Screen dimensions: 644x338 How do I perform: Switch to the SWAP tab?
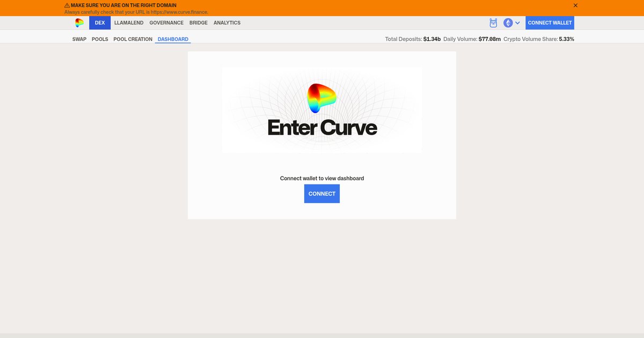click(79, 39)
